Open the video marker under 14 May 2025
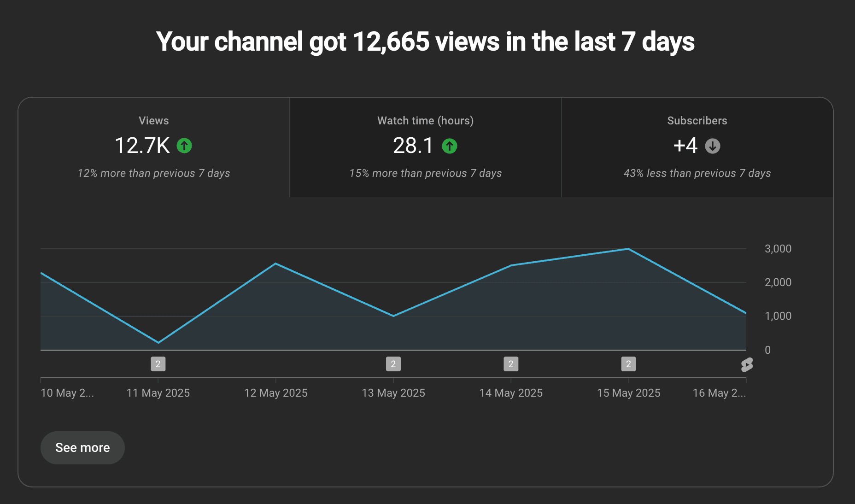The height and width of the screenshot is (504, 855). (511, 364)
